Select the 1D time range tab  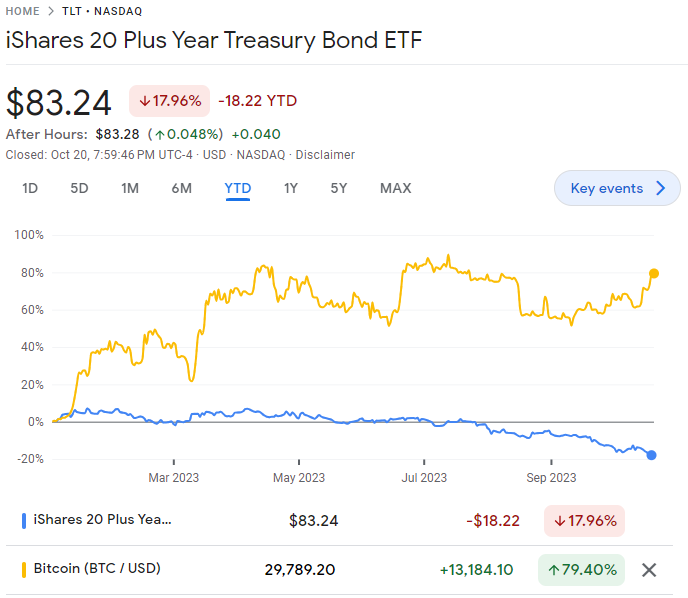(30, 188)
